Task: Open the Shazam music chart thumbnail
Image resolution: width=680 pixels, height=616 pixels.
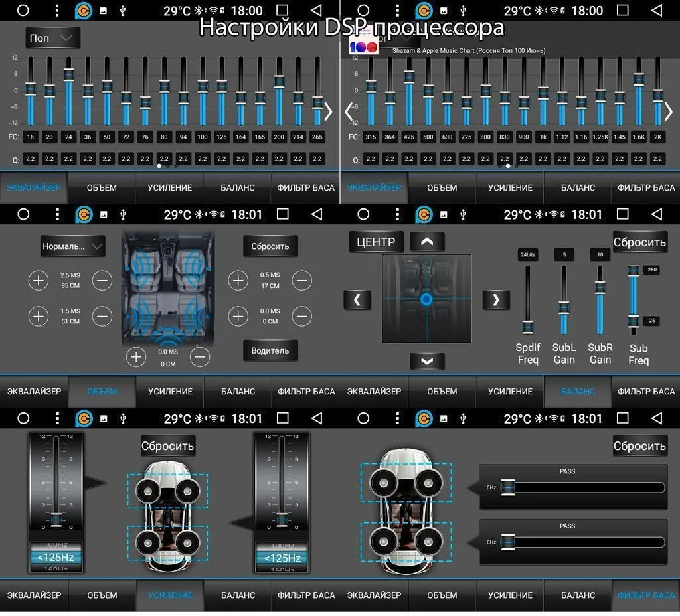Action: pos(363,45)
